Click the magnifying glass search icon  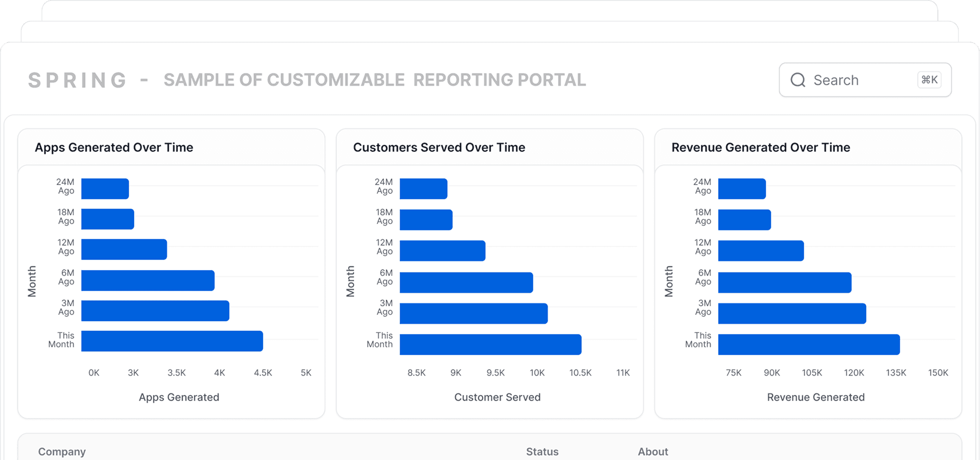[798, 80]
